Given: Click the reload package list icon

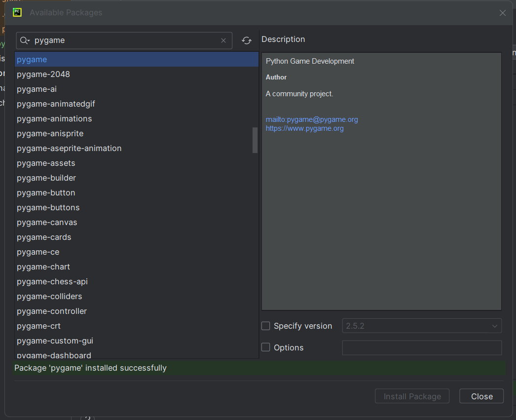Looking at the screenshot, I should pos(247,40).
